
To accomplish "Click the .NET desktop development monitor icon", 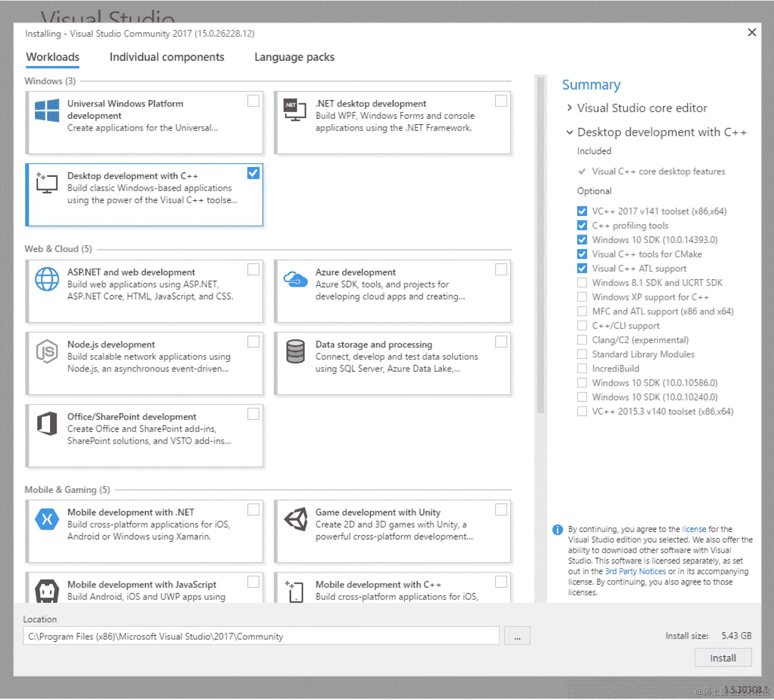I will pyautogui.click(x=295, y=110).
